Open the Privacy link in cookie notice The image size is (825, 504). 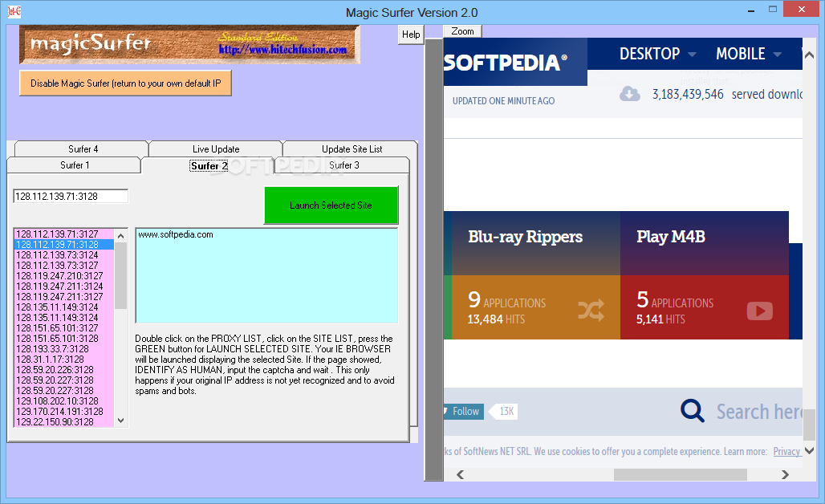786,451
